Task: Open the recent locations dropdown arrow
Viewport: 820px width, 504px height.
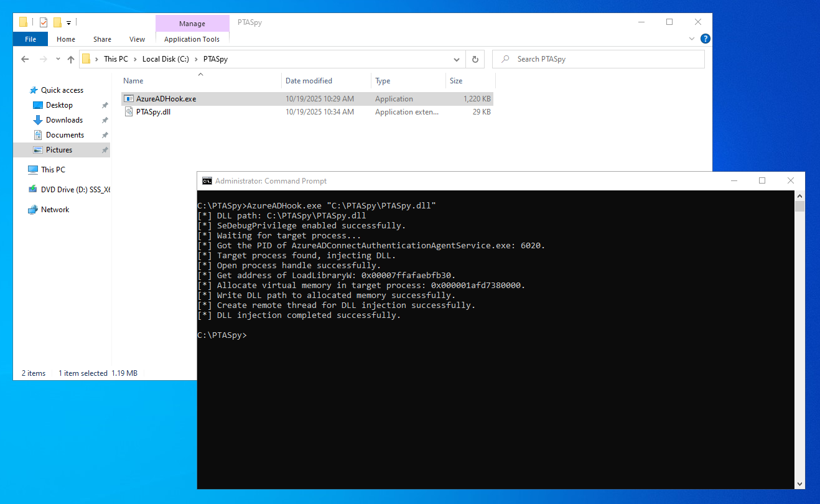Action: coord(58,59)
